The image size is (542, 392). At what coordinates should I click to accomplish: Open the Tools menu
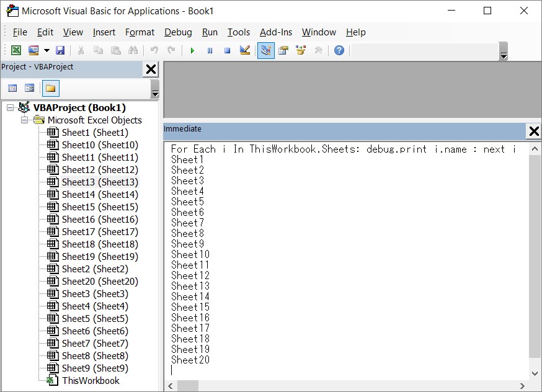(x=239, y=32)
